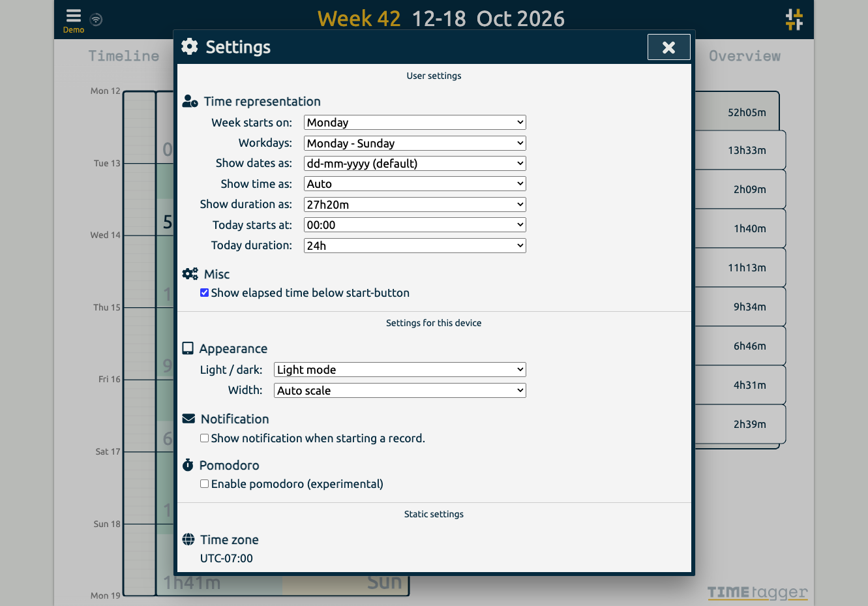This screenshot has width=868, height=606.
Task: Open the Today starts at dropdown
Action: [x=415, y=225]
